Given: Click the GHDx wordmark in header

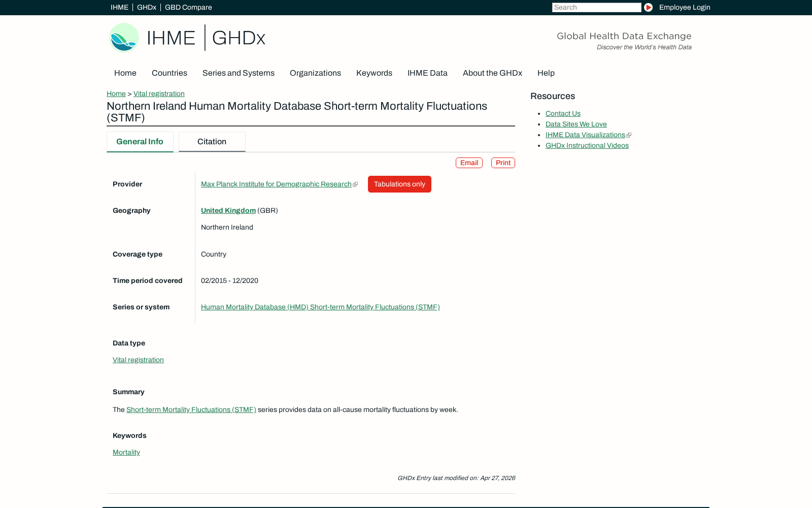Looking at the screenshot, I should click(x=239, y=38).
